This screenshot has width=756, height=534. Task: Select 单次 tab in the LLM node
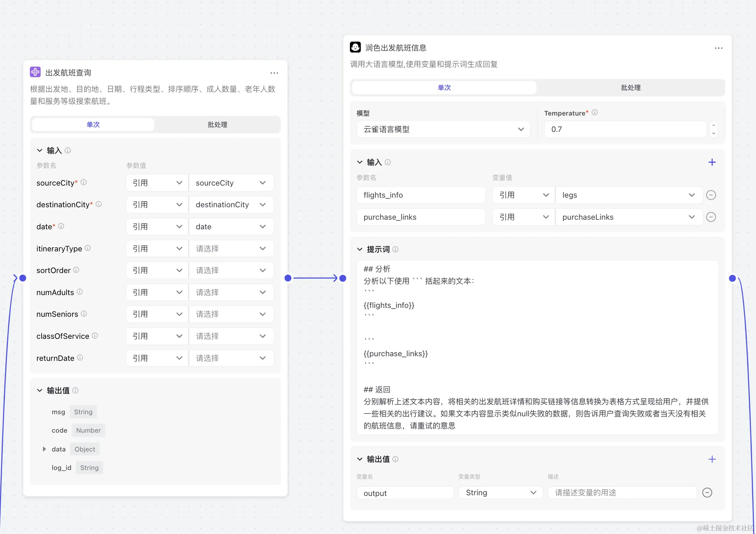click(444, 88)
